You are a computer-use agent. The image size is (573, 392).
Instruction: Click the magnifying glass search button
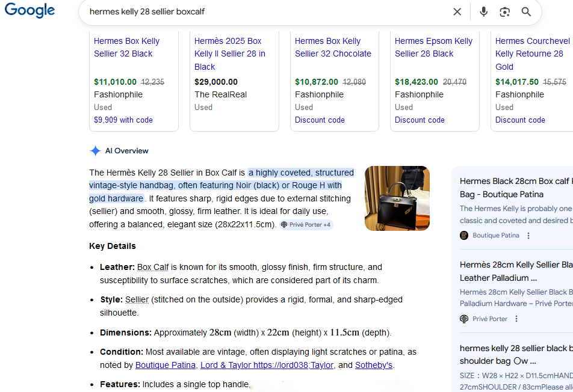pos(526,12)
